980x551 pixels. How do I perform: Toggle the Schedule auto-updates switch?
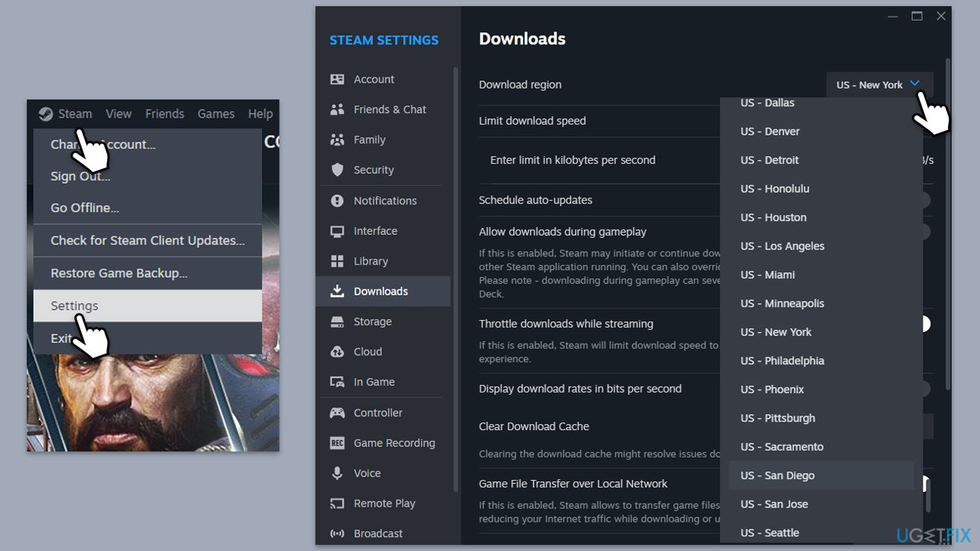925,201
